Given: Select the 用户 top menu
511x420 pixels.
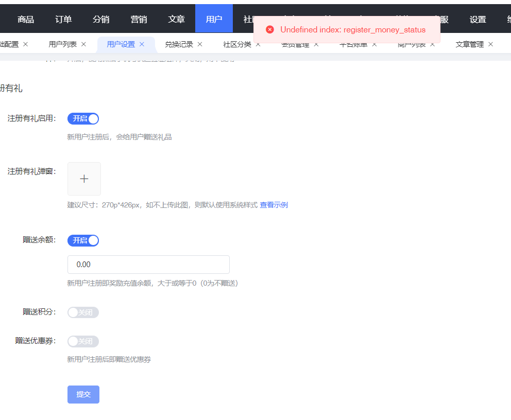Looking at the screenshot, I should 214,19.
